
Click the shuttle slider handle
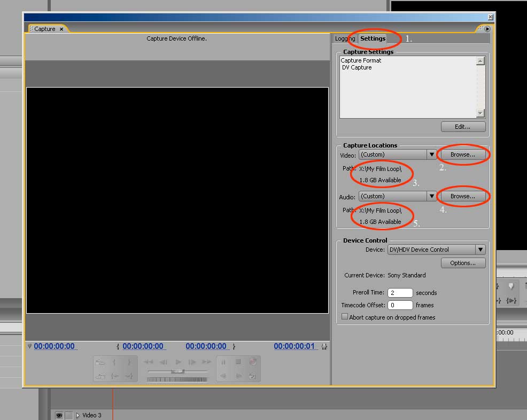pos(177,371)
